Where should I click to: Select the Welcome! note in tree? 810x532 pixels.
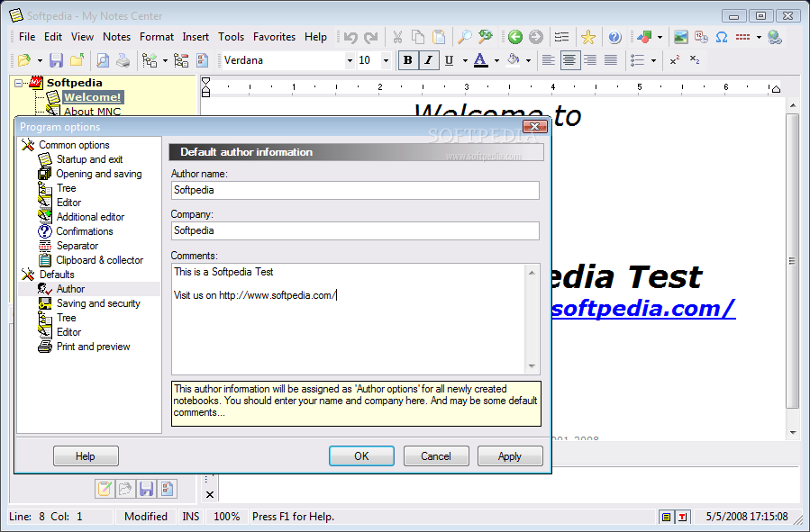(x=93, y=97)
